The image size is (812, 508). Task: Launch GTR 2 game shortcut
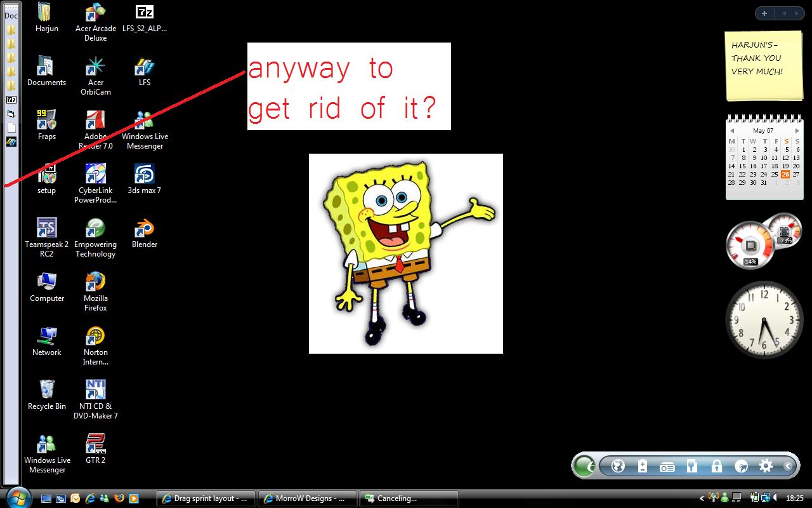tap(96, 449)
